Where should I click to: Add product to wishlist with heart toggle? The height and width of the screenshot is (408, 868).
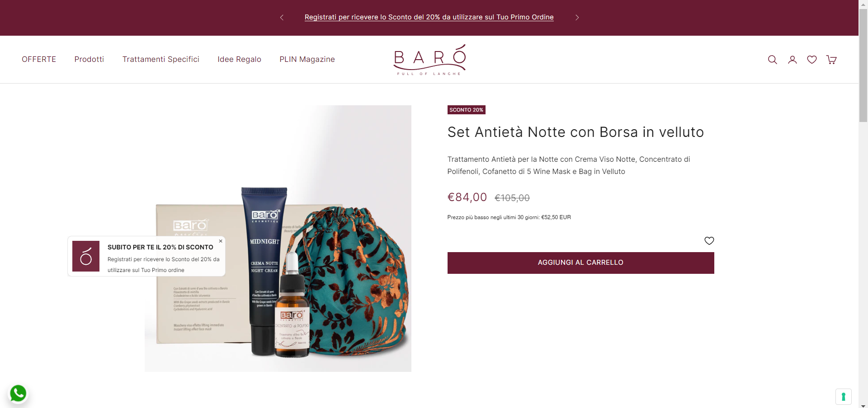(709, 241)
